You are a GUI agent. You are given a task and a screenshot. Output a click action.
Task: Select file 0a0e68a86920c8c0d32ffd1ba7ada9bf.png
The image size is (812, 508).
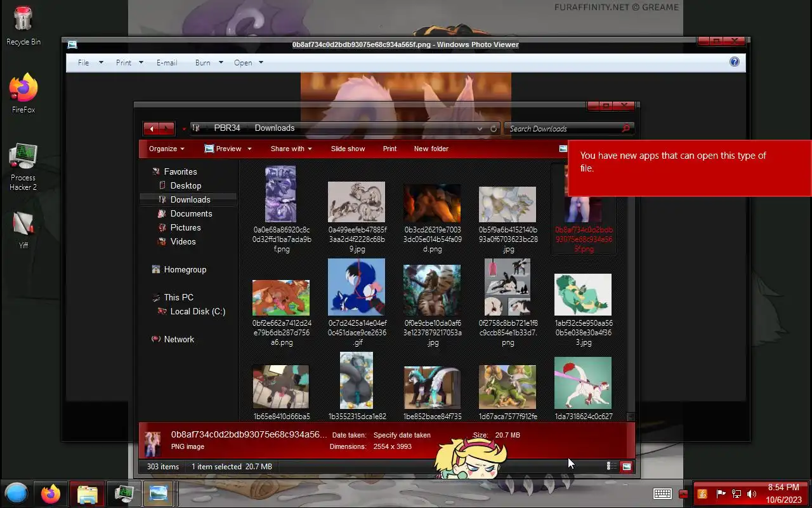pyautogui.click(x=282, y=210)
